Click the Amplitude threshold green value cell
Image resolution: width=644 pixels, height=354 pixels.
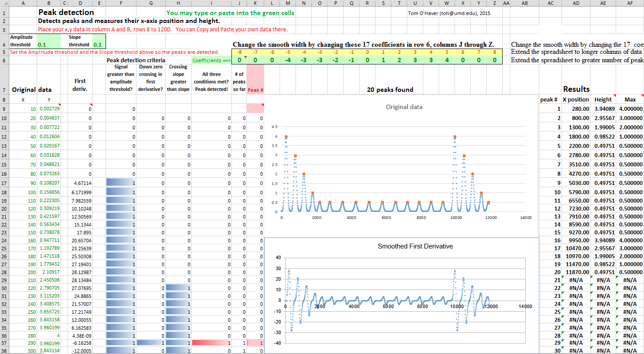(49, 41)
